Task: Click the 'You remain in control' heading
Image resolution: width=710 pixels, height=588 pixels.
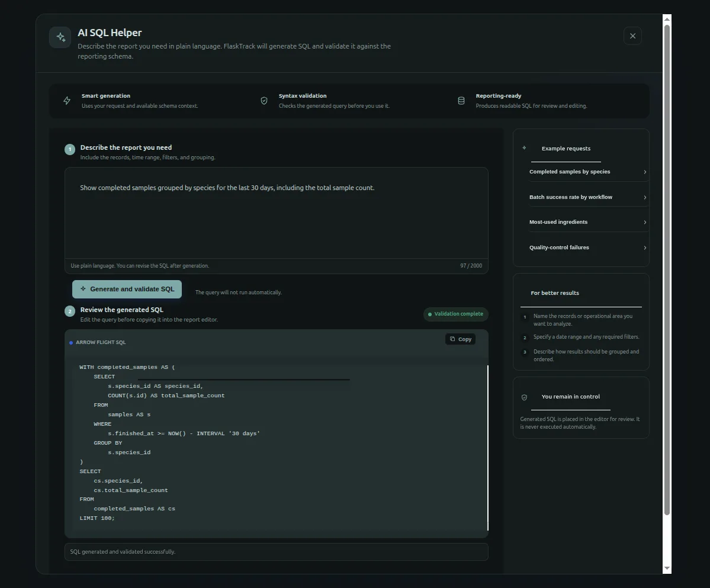Action: tap(570, 397)
